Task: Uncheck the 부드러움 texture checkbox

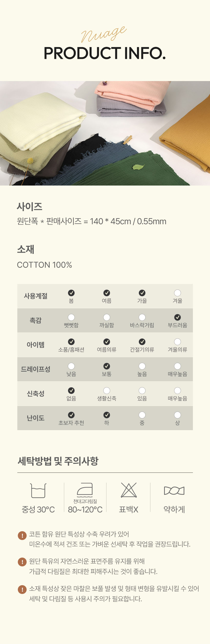Action: point(178,318)
